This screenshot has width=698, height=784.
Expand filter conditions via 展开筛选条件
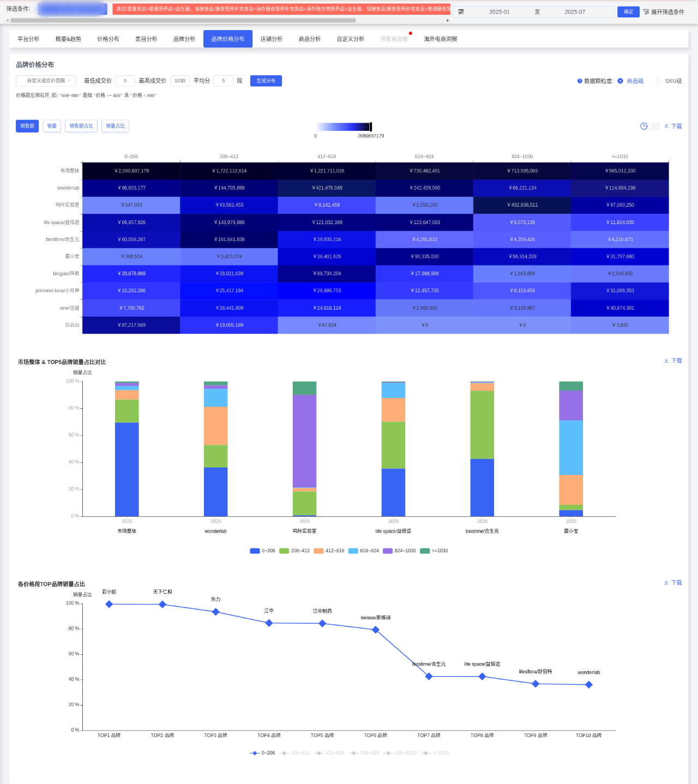pyautogui.click(x=663, y=12)
